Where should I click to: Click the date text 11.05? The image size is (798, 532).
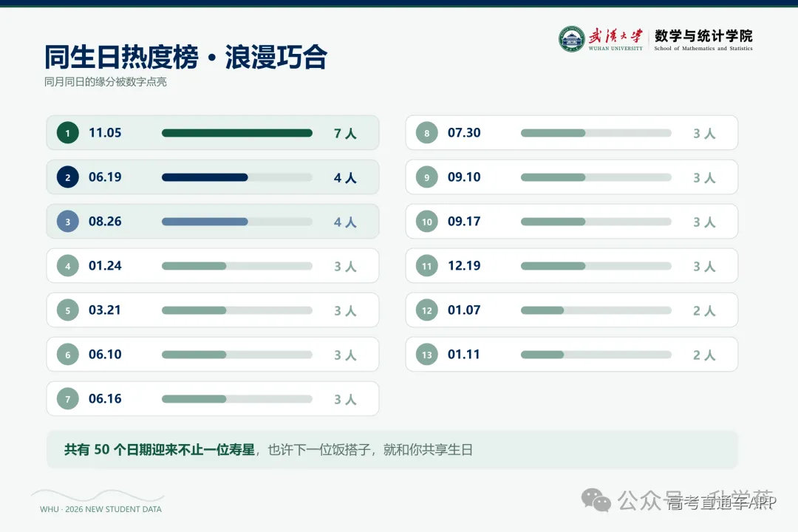point(105,133)
